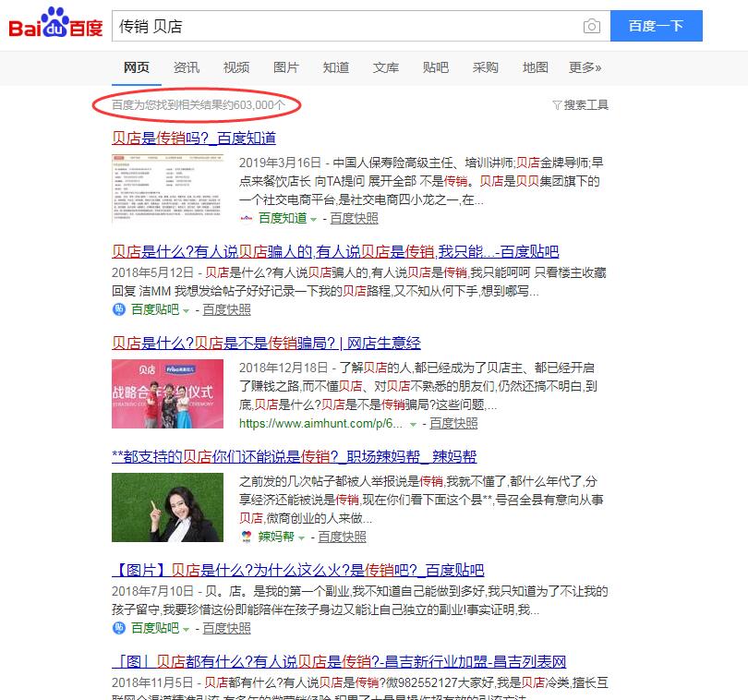Expand dropdown arrow after 百度贴吧 in 2018年7月10日 result
The height and width of the screenshot is (700, 748).
pos(186,629)
